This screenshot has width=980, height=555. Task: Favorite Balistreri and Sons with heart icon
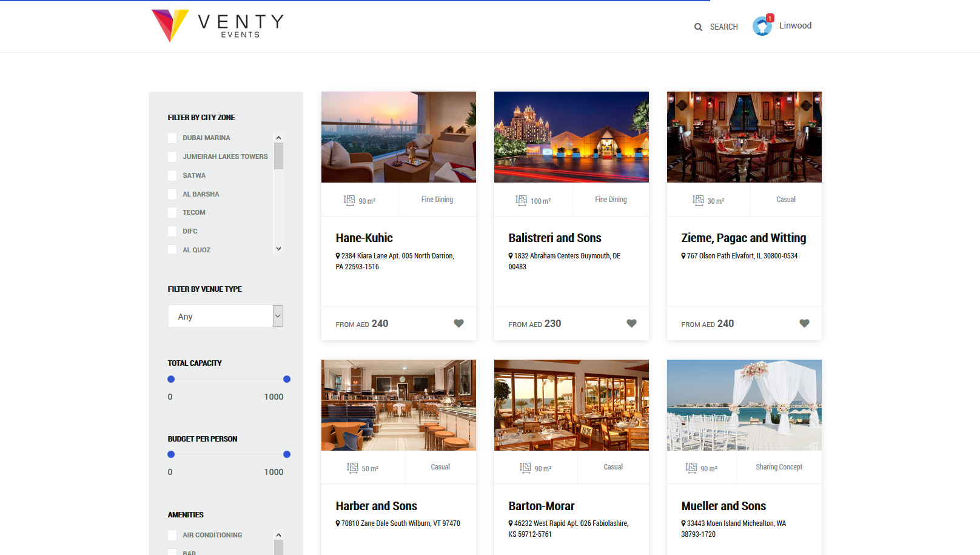point(631,323)
